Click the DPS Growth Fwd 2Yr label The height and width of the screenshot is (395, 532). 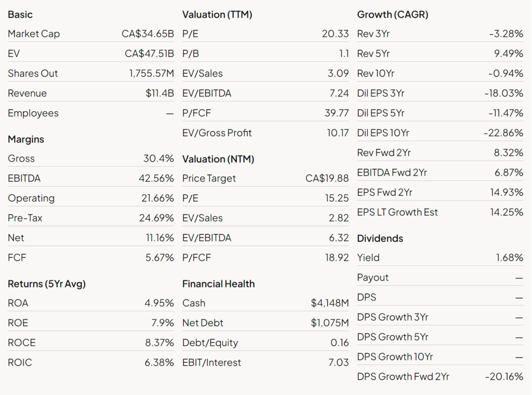pyautogui.click(x=403, y=377)
